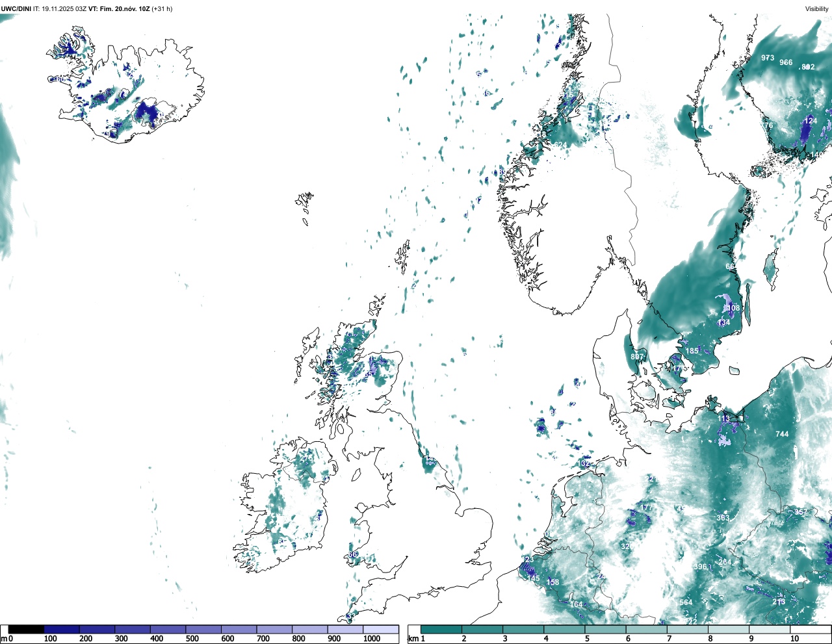Click the '177' value over Germany
The height and width of the screenshot is (644, 832).
click(646, 508)
